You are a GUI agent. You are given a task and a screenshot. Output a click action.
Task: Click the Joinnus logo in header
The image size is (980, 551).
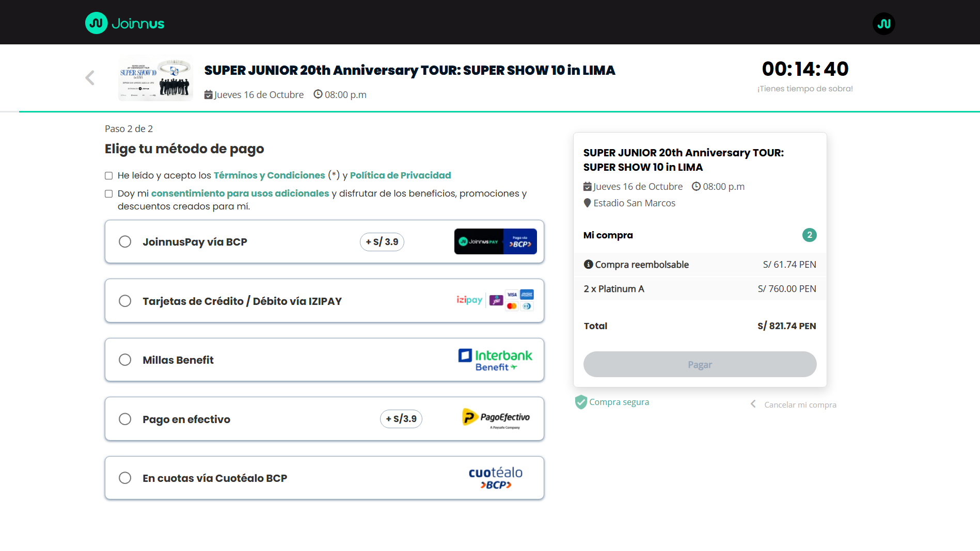pos(124,23)
